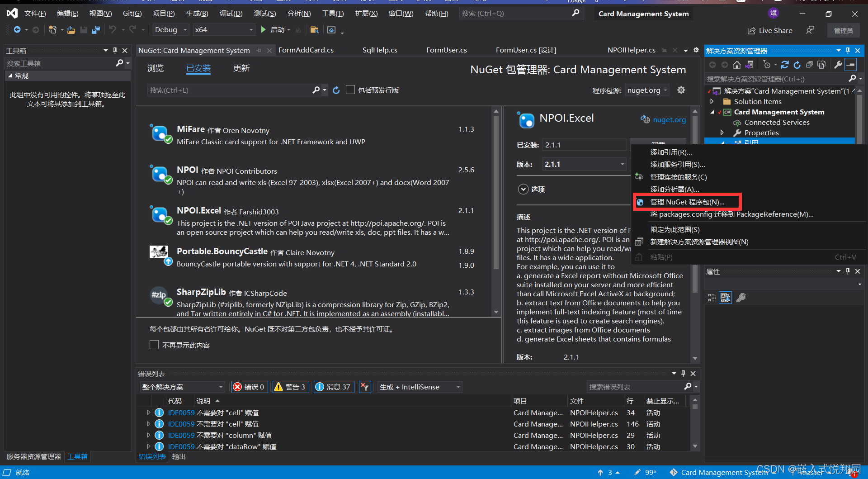Click the Save All icon in the toolbar
Viewport: 868px width, 479px height.
(95, 29)
